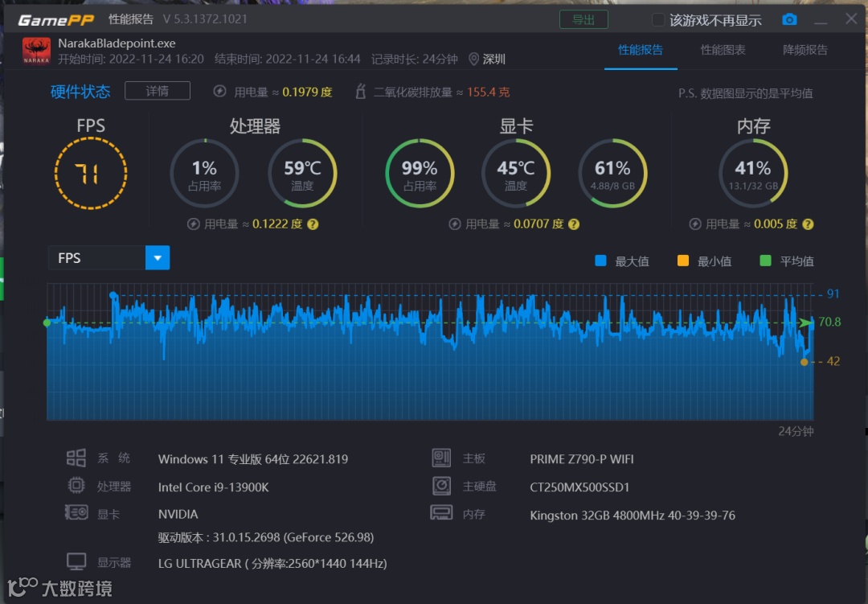
Task: Click the RAM module icon beside 内存
Action: (x=441, y=512)
